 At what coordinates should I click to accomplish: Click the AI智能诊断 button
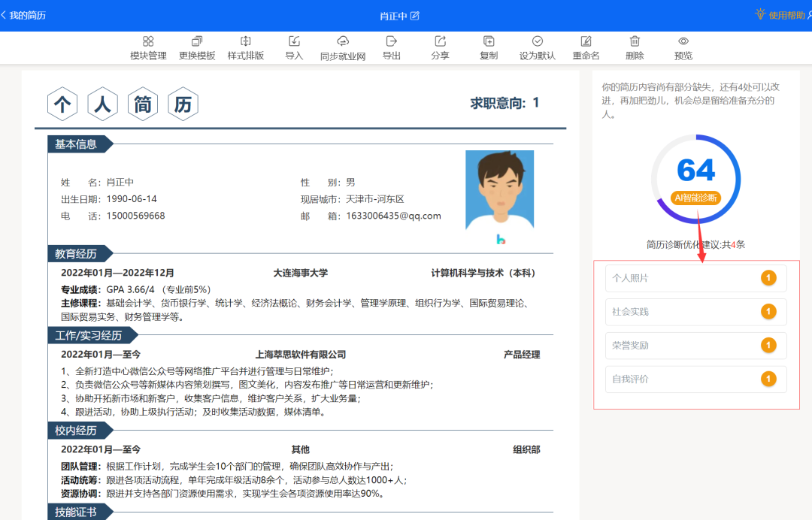pos(696,198)
